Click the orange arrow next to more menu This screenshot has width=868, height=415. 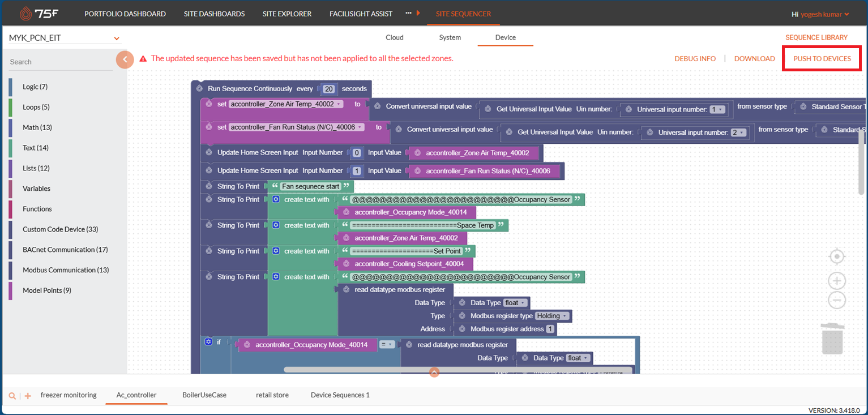[418, 13]
